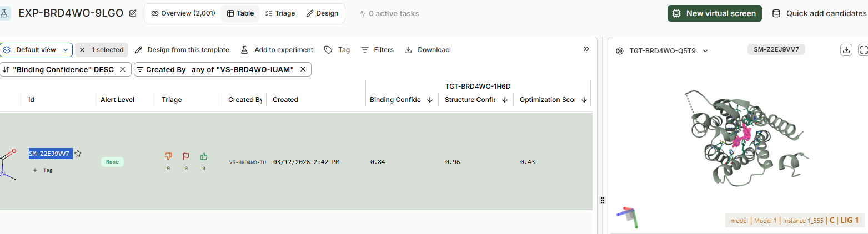The width and height of the screenshot is (868, 234).
Task: Add a tag under the molecule Id
Action: pos(42,170)
